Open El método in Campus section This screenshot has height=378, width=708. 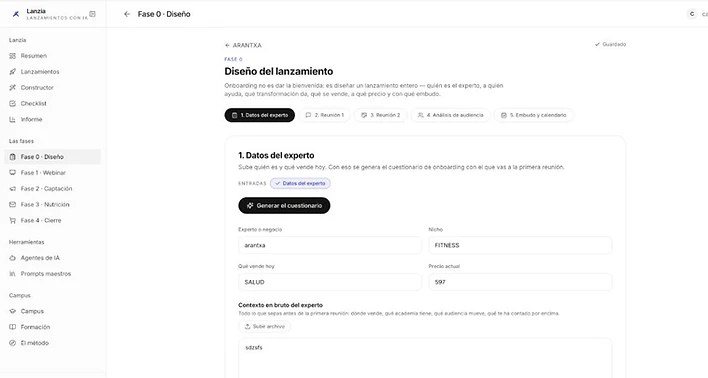pos(52,343)
